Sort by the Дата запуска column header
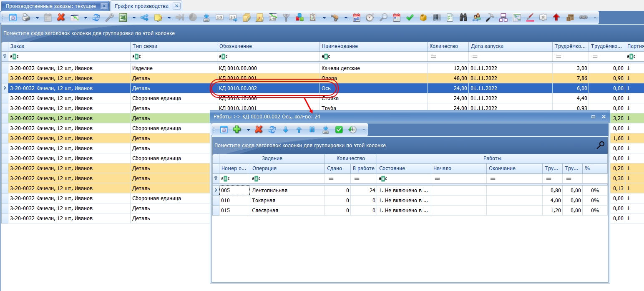The height and width of the screenshot is (291, 644). [x=511, y=46]
